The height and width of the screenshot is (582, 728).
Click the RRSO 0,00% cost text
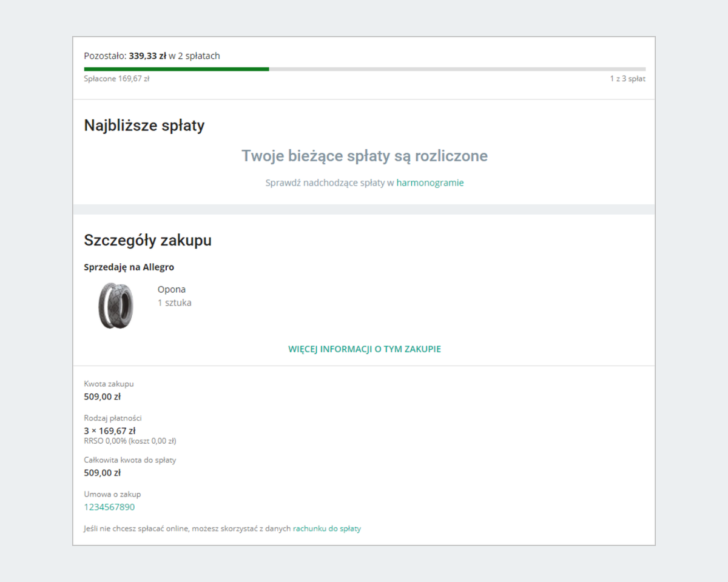(x=130, y=441)
